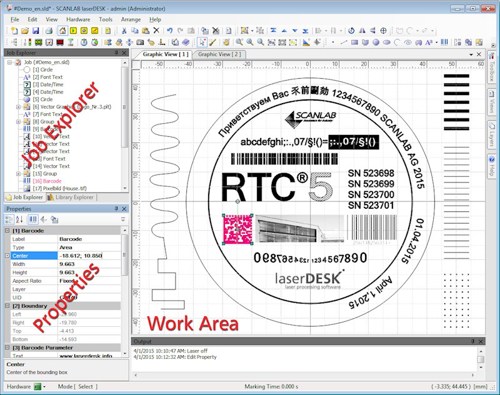Click the align-to-top icon in toolbar
500x395 pixels.
point(273,31)
